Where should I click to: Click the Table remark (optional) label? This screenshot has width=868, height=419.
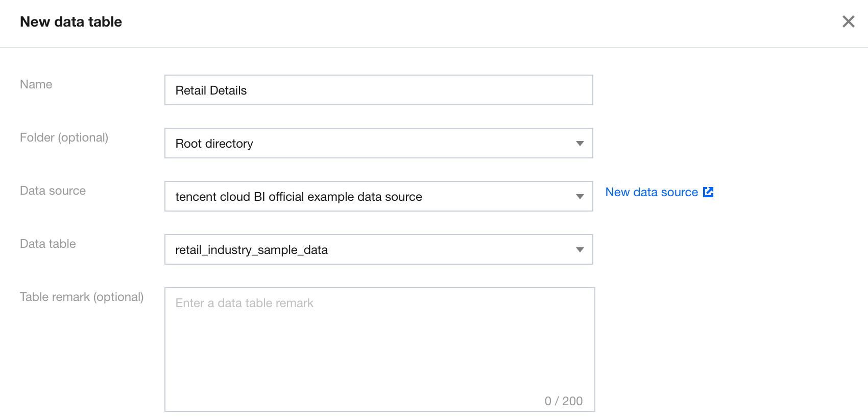tap(82, 297)
